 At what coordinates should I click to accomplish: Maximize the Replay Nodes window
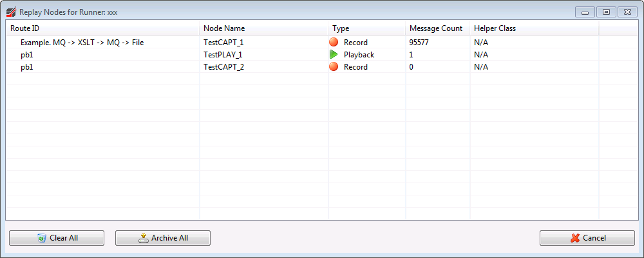click(606, 12)
